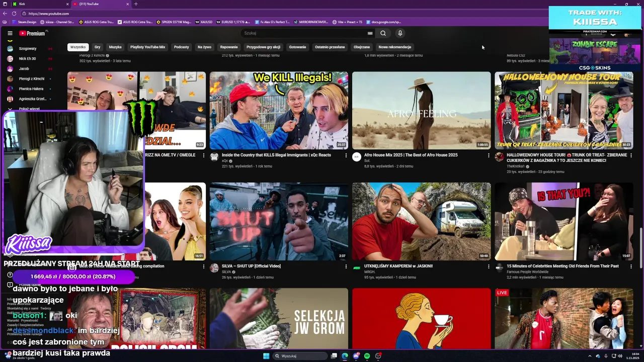Open the YouTube guide hamburger menu
The width and height of the screenshot is (644, 362).
tap(10, 33)
